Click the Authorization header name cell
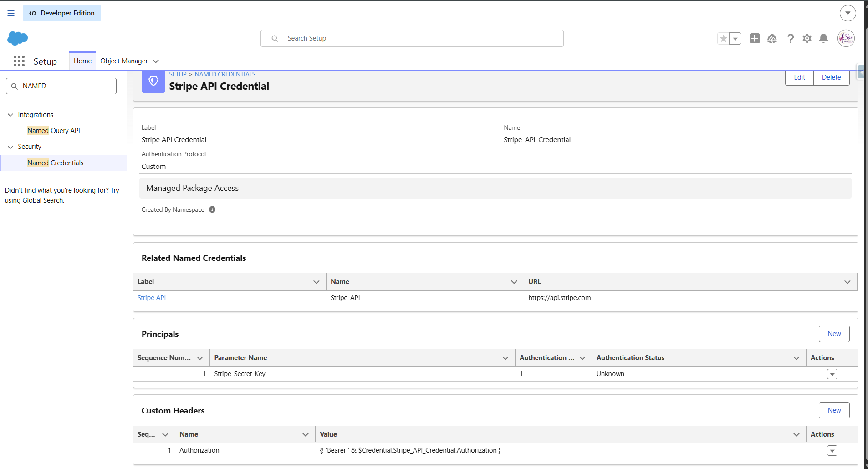 coord(199,450)
